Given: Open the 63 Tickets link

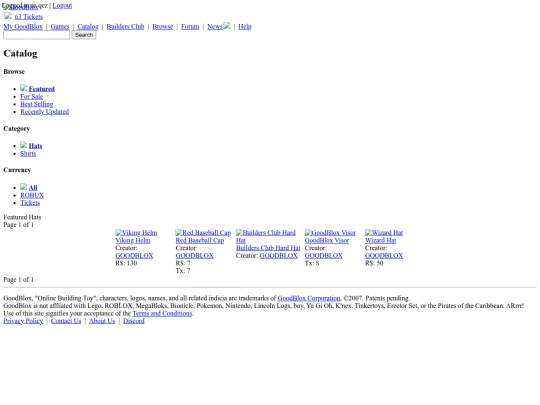Looking at the screenshot, I should pyautogui.click(x=29, y=17).
